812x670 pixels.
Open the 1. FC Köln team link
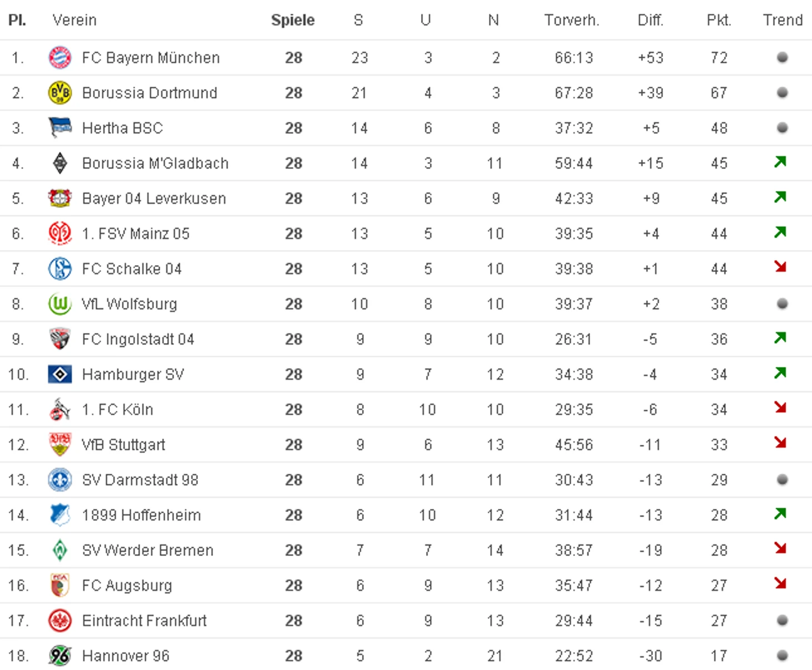[x=117, y=410]
